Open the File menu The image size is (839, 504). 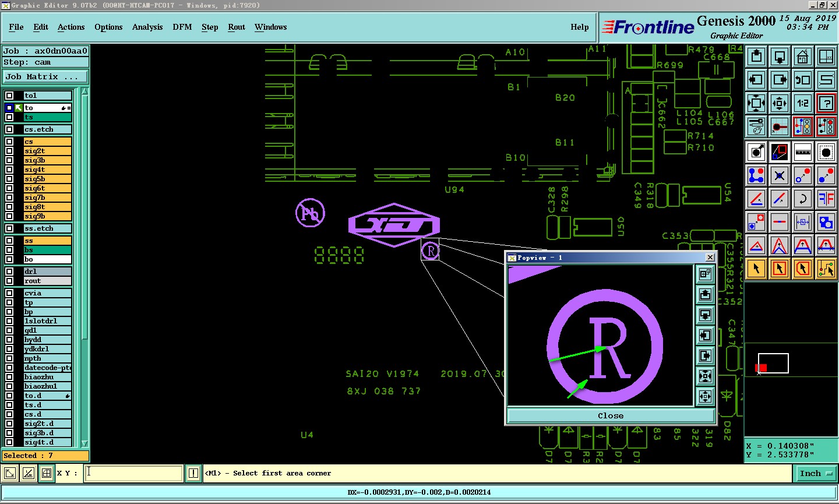point(16,27)
